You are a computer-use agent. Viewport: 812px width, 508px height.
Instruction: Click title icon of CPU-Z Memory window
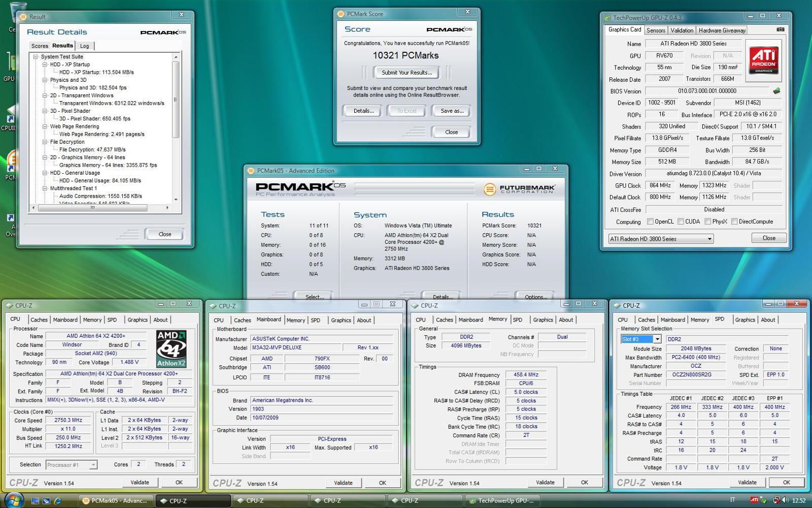(x=415, y=305)
